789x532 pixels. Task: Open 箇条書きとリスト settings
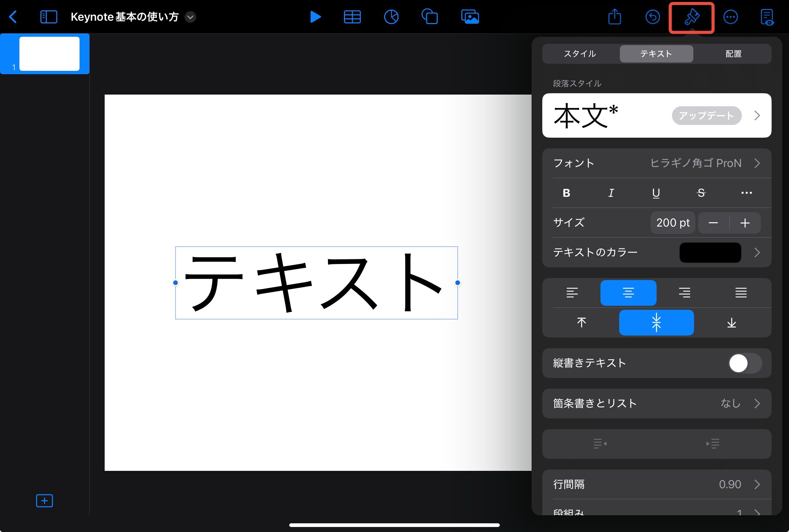657,403
